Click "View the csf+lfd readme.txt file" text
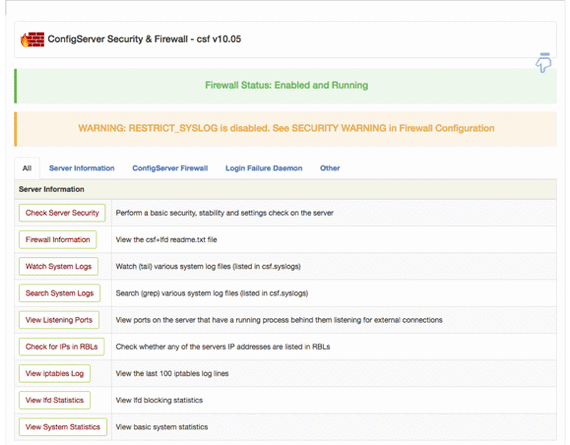 tap(166, 240)
